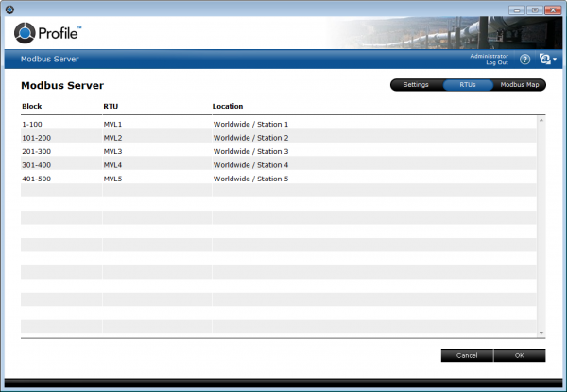This screenshot has width=567, height=392.
Task: Select block 301-400 cell
Action: (x=61, y=165)
